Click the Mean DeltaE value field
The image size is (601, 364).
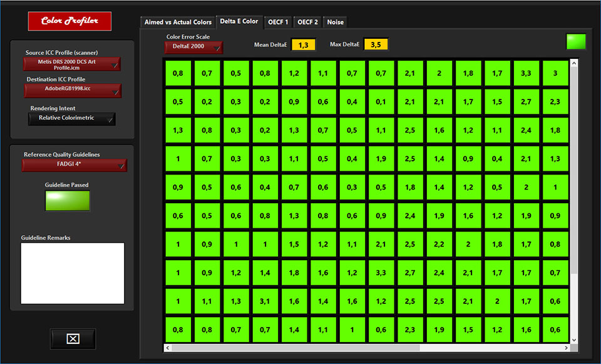pos(303,45)
